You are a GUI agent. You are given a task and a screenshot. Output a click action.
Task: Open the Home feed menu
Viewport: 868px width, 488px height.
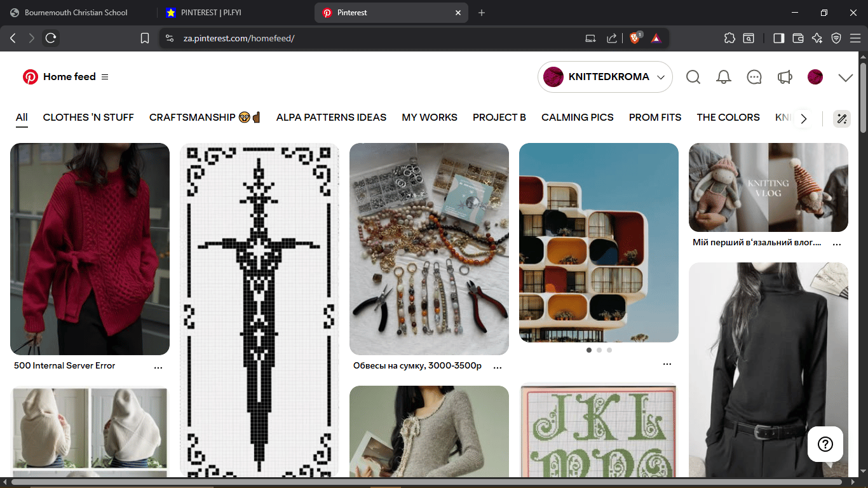105,77
